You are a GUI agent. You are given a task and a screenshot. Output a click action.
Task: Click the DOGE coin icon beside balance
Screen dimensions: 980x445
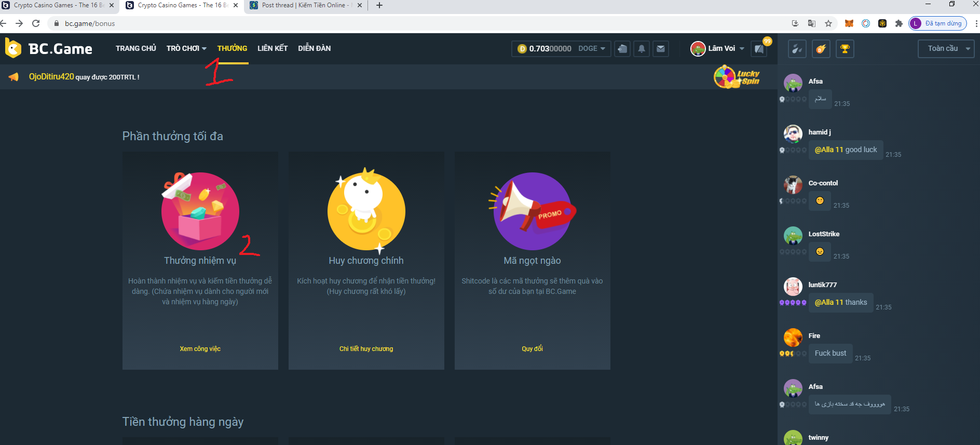(x=522, y=49)
